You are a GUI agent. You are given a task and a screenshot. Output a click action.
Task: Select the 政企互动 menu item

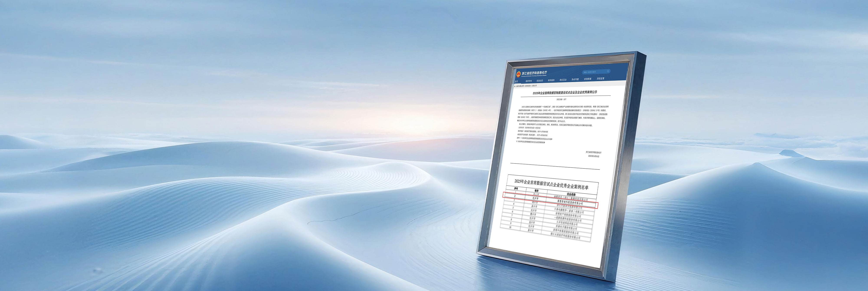[563, 80]
